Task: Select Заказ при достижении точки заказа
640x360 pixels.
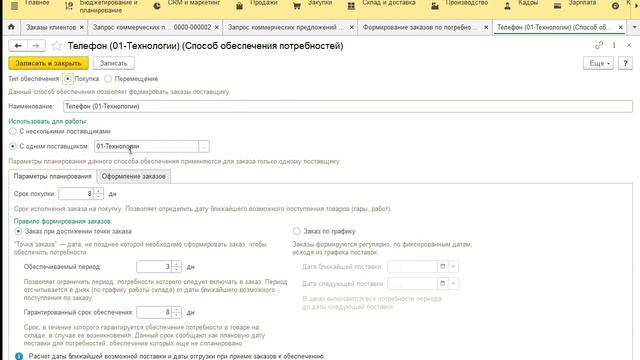Action: 18,231
